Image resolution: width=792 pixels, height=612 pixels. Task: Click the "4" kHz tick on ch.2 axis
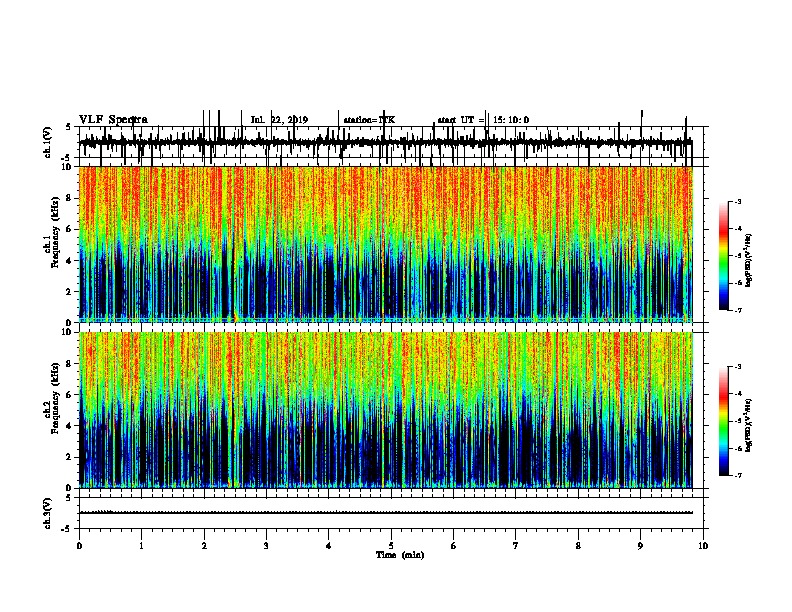coord(70,426)
